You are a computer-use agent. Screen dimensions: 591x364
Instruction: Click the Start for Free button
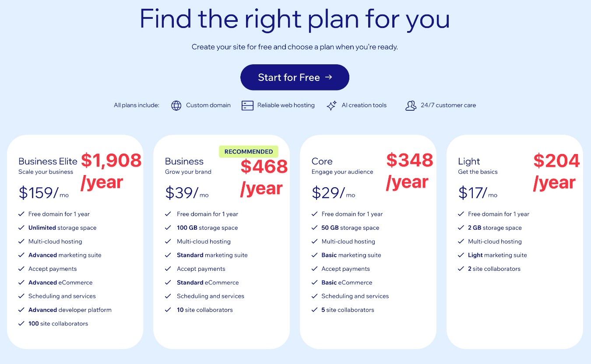click(x=295, y=77)
